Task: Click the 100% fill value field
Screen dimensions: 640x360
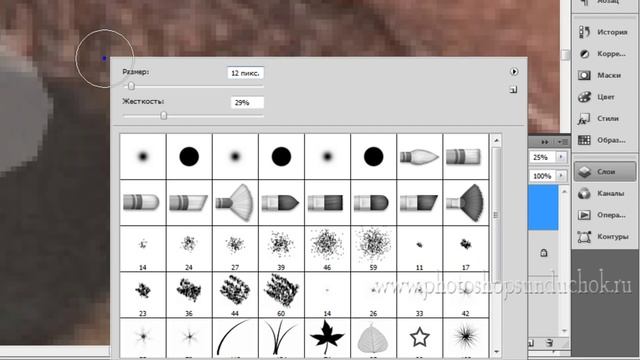Action: (543, 176)
